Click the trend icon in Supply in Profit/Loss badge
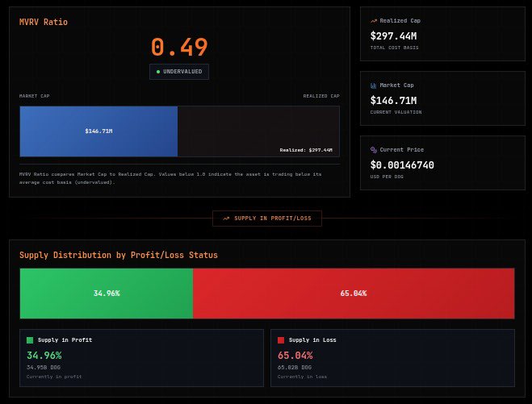Image resolution: width=532 pixels, height=404 pixels. 226,218
